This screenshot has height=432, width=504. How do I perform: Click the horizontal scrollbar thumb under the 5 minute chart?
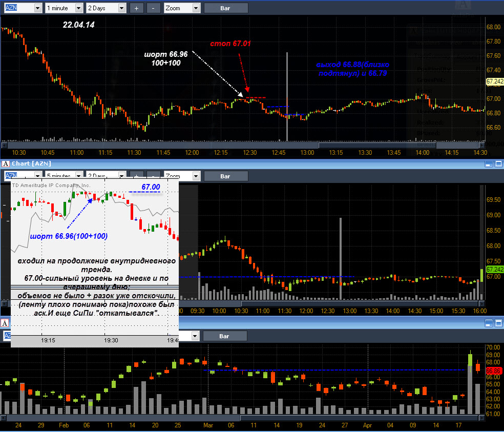pyautogui.click(x=360, y=303)
